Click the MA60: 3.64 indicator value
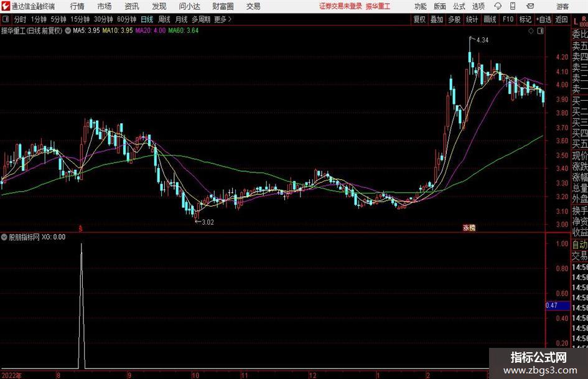Image resolution: width=588 pixels, height=379 pixels. [184, 30]
